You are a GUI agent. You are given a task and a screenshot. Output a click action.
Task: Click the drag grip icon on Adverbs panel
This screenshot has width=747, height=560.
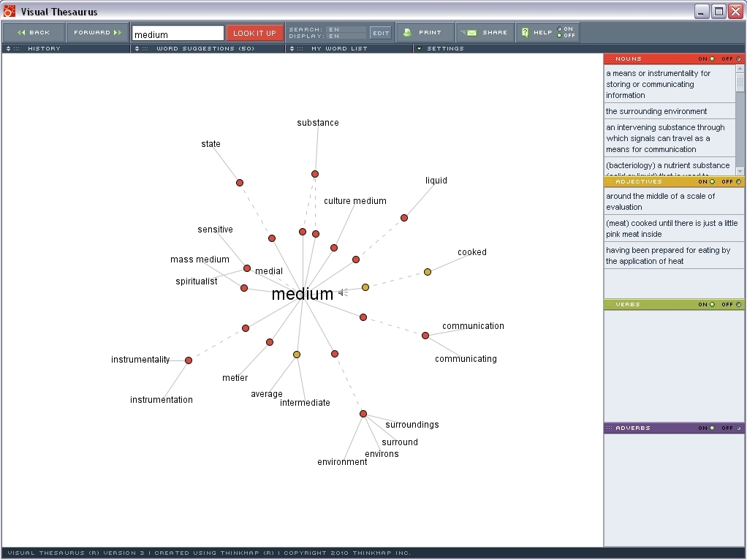(x=609, y=428)
